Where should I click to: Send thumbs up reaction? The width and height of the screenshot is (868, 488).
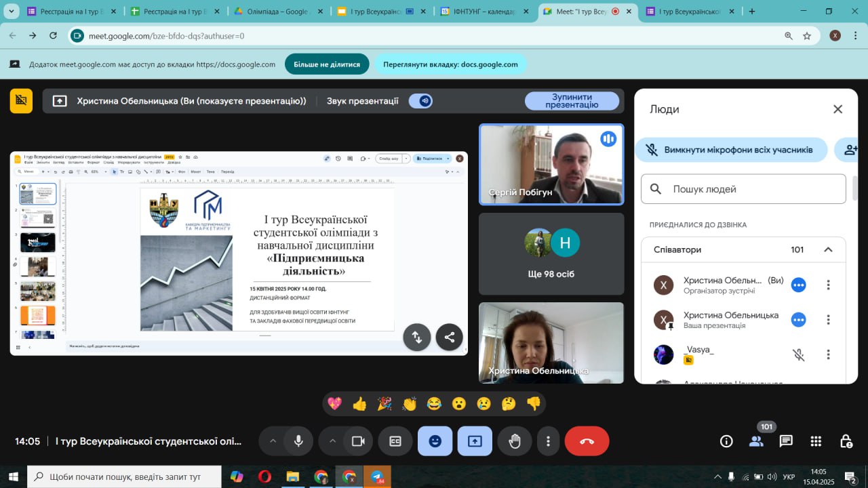359,404
